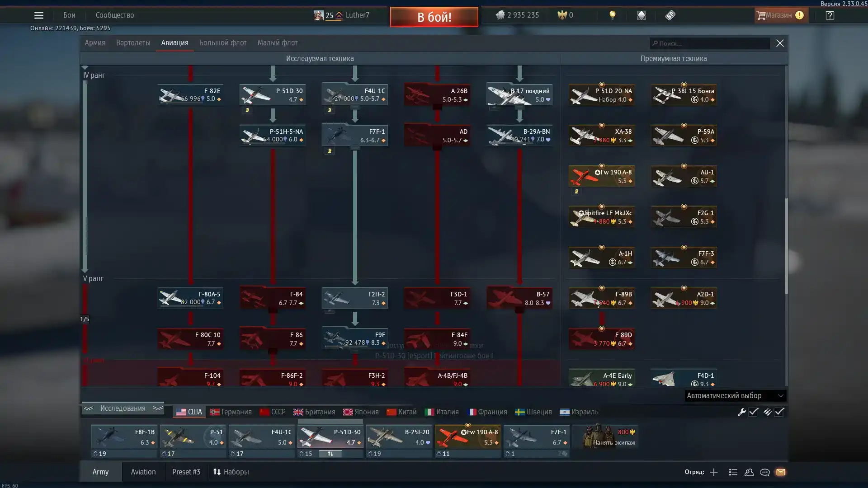Select the Preset #3 preset
Viewport: 868px width, 488px height.
(186, 472)
